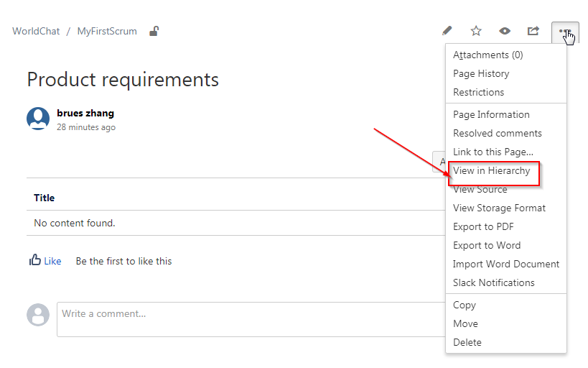Click the unlocked padlock restrictions icon
The image size is (588, 368).
154,31
